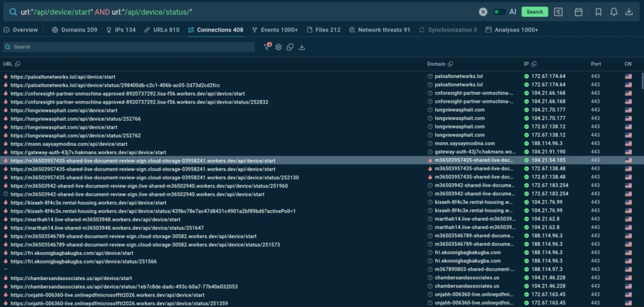Image resolution: width=644 pixels, height=307 pixels.
Task: Copy the Domain column values icon
Action: (x=450, y=64)
